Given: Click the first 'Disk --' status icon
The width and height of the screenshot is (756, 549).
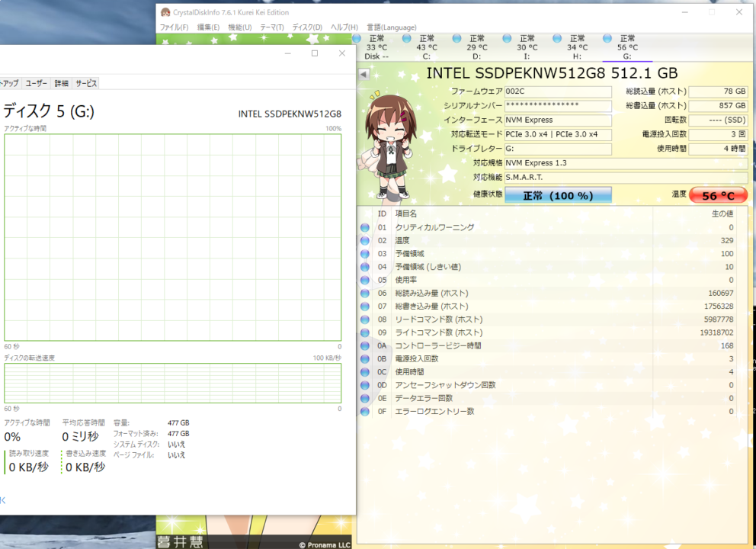Looking at the screenshot, I should pos(357,39).
